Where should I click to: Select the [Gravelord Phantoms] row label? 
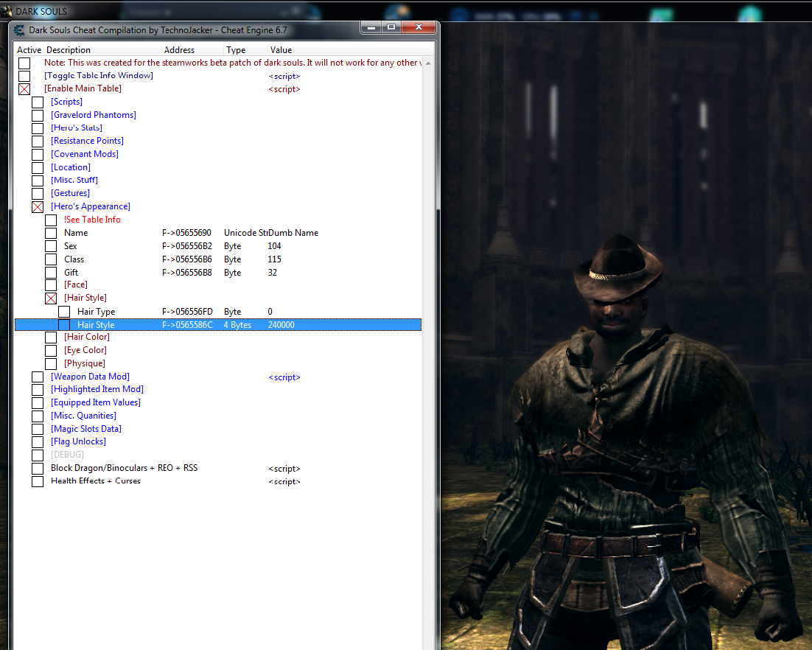point(94,115)
